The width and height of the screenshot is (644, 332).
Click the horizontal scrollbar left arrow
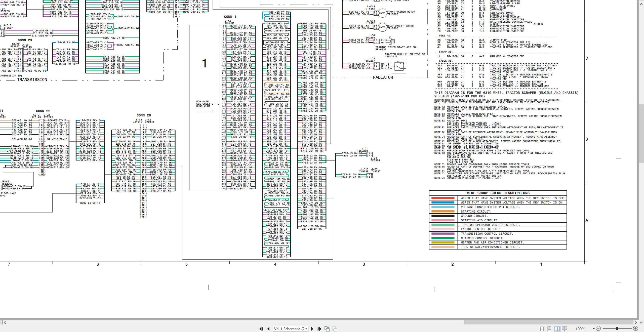coord(5,322)
